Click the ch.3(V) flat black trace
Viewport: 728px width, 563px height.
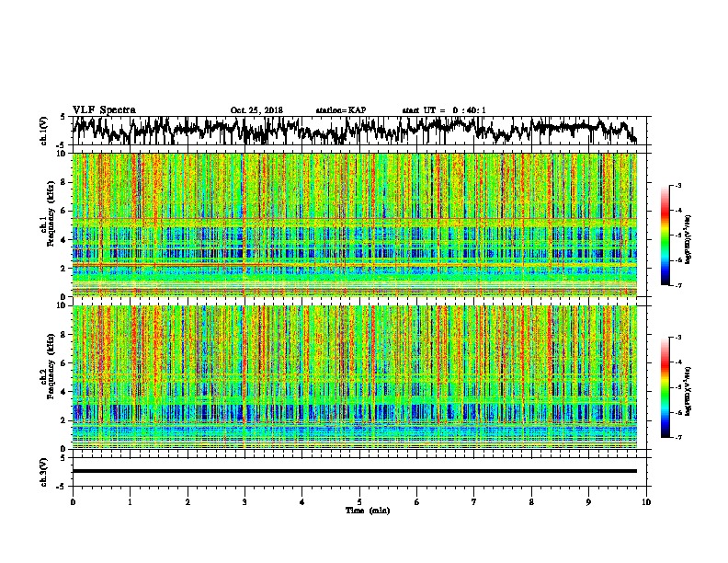pos(355,471)
